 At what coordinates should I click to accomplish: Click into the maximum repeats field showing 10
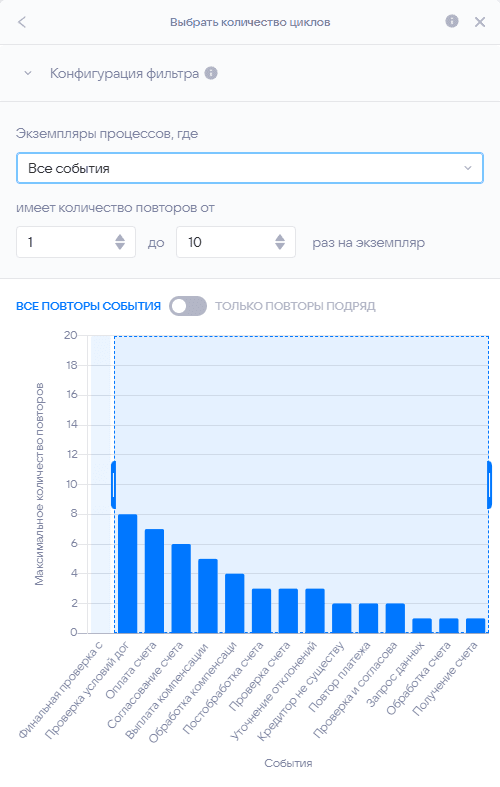point(226,242)
